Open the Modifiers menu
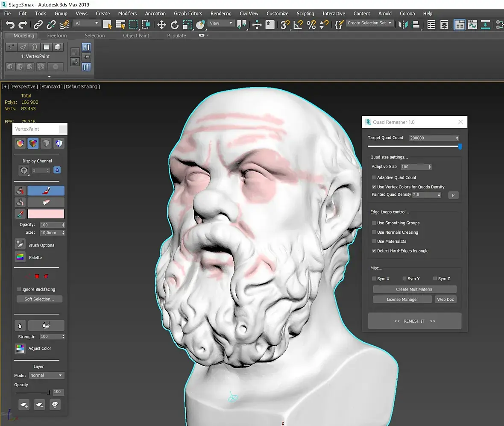Viewport: 504px width, 426px height. tap(127, 13)
